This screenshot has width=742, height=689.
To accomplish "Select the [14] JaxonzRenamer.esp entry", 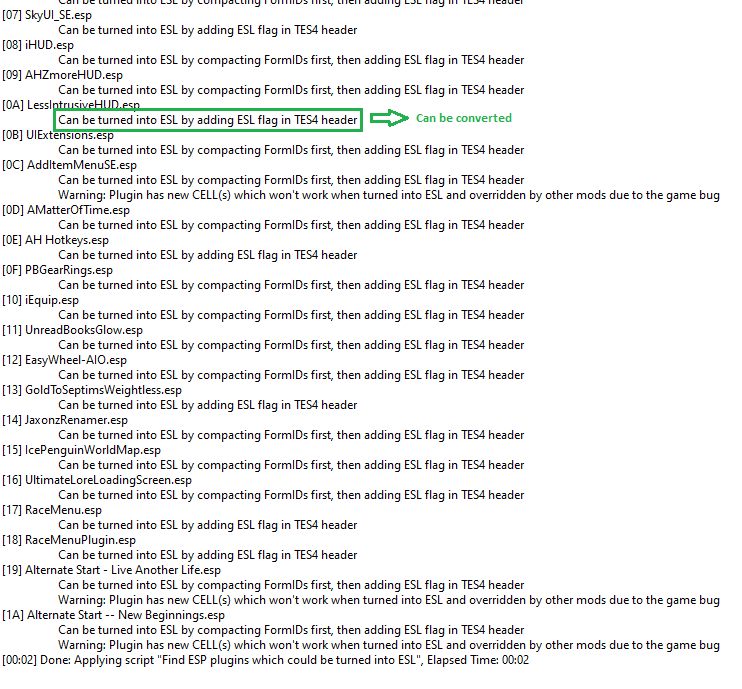I will [65, 420].
